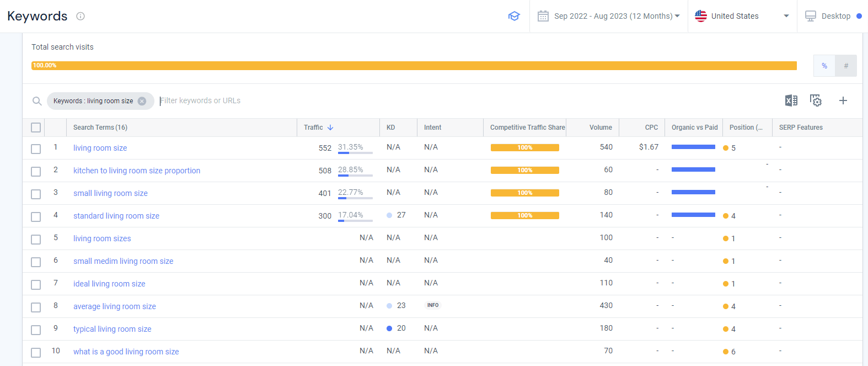Check the small medim living room checkbox

tap(36, 262)
